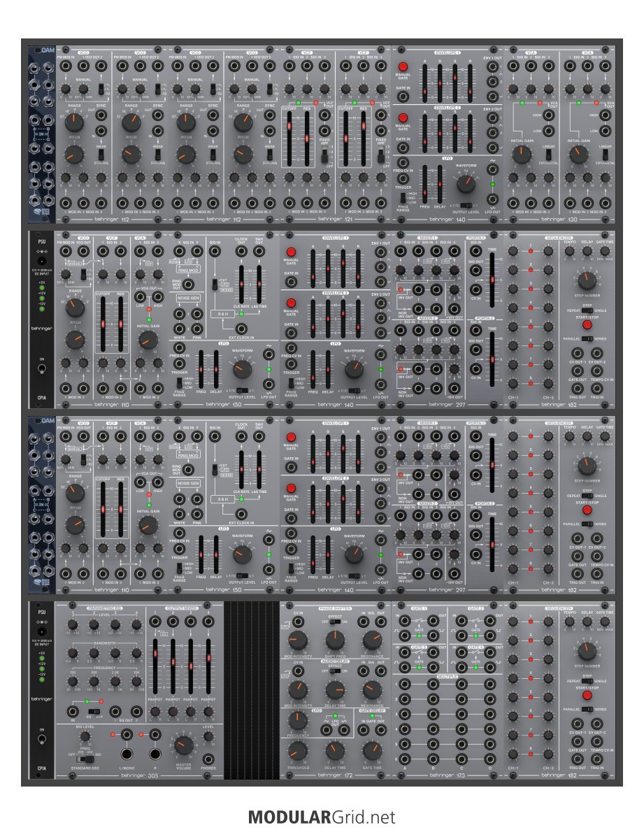Click the Shift Freq knob on module 172
644x832 pixels.
click(335, 640)
